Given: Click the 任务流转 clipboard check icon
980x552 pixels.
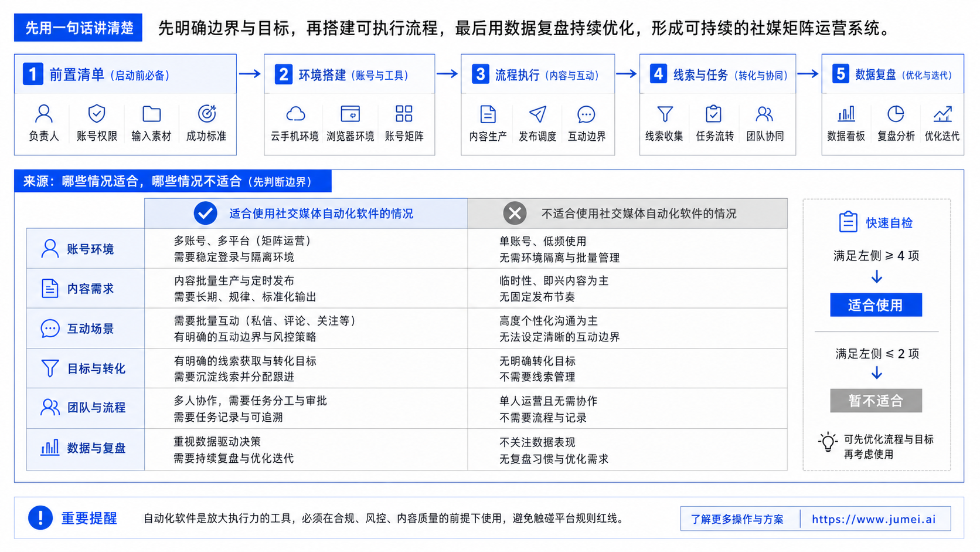Looking at the screenshot, I should (x=713, y=113).
